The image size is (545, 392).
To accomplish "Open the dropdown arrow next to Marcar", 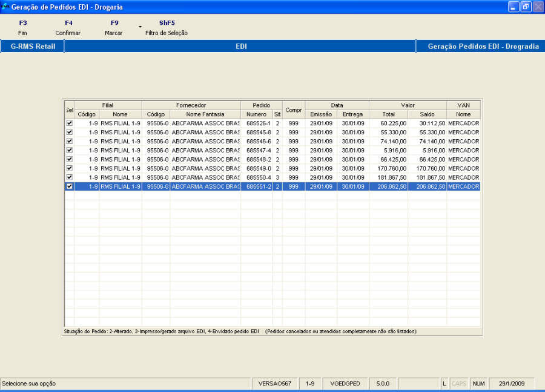I will [140, 27].
